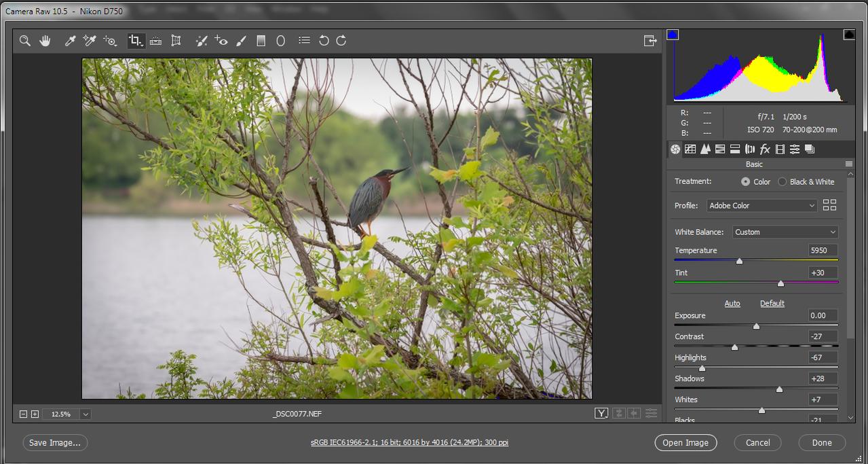Select the Hand tool

(x=45, y=41)
